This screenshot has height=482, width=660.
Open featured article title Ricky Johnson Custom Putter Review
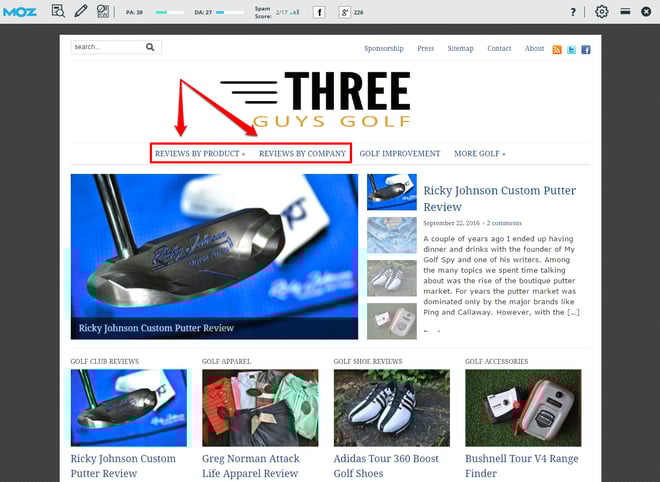pos(500,199)
